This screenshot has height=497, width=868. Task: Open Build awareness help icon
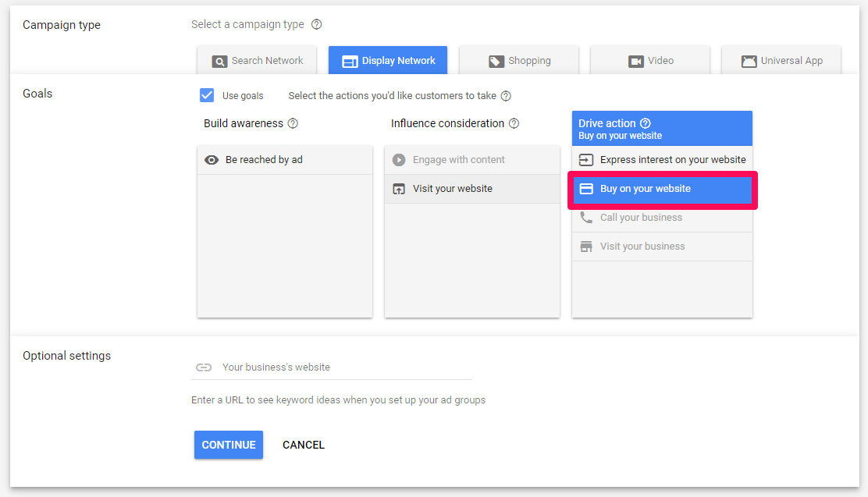pyautogui.click(x=293, y=123)
